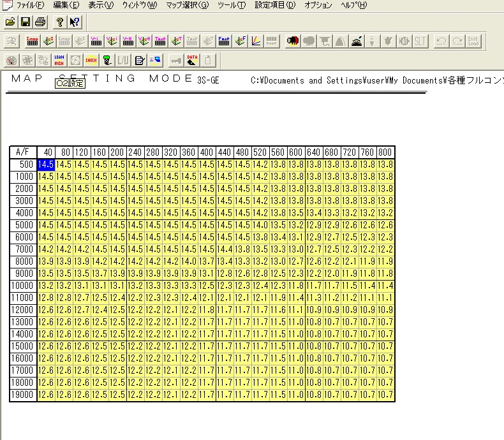This screenshot has height=440, width=504.
Task: Open the Imap 3D graph icon
Action: coord(48,41)
